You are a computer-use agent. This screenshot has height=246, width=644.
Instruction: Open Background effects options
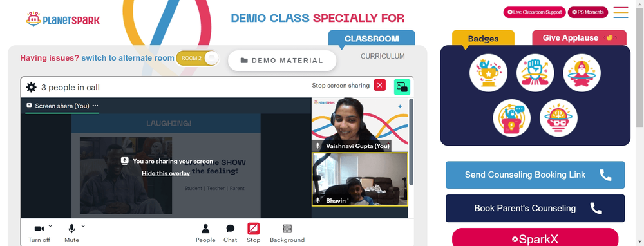coord(287,233)
